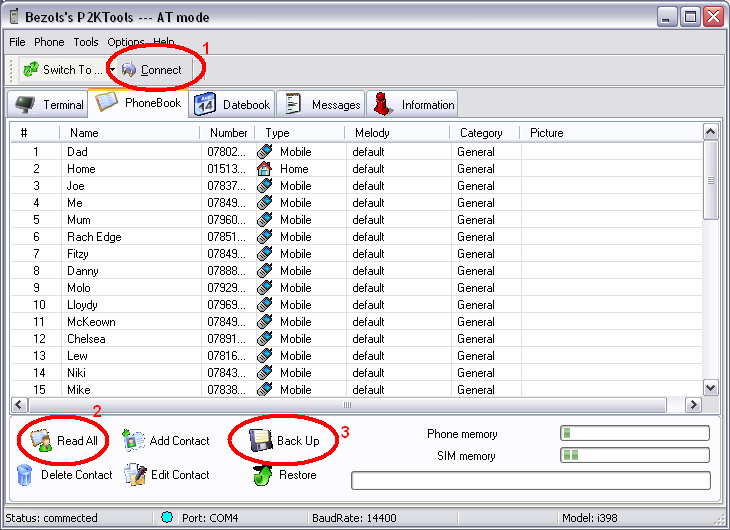Click the mobile icon in Danny row
The image size is (730, 530).
[264, 271]
